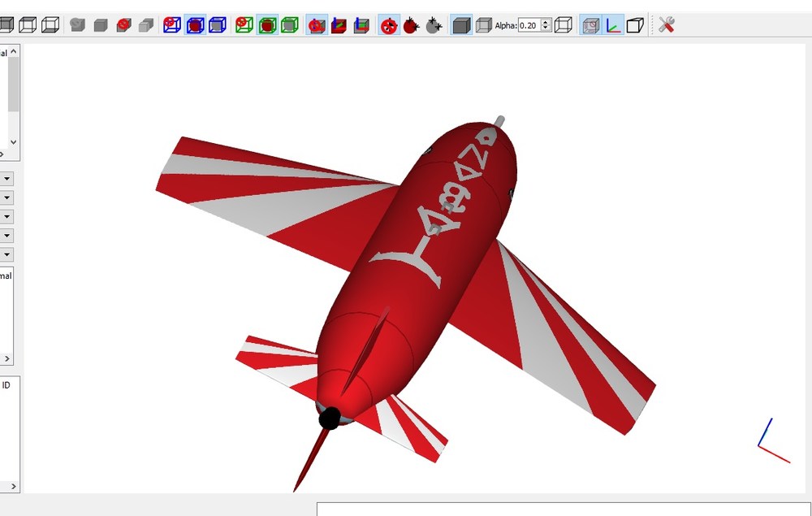812x516 pixels.
Task: Open the lowest dropdown arrow in left panel
Action: point(6,254)
